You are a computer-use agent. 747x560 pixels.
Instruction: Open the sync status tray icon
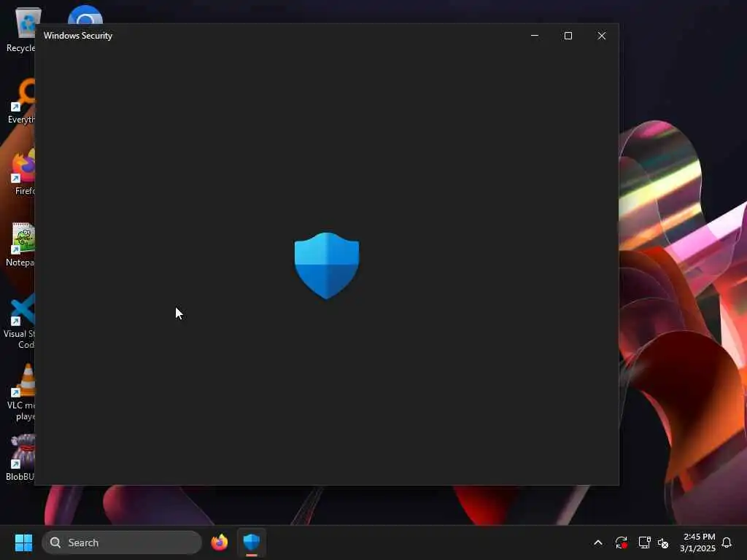[x=622, y=542]
